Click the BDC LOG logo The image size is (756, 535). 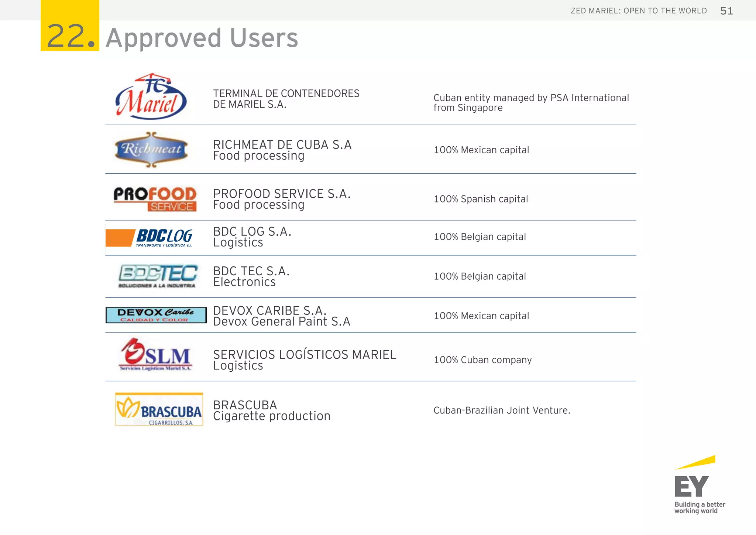point(149,238)
